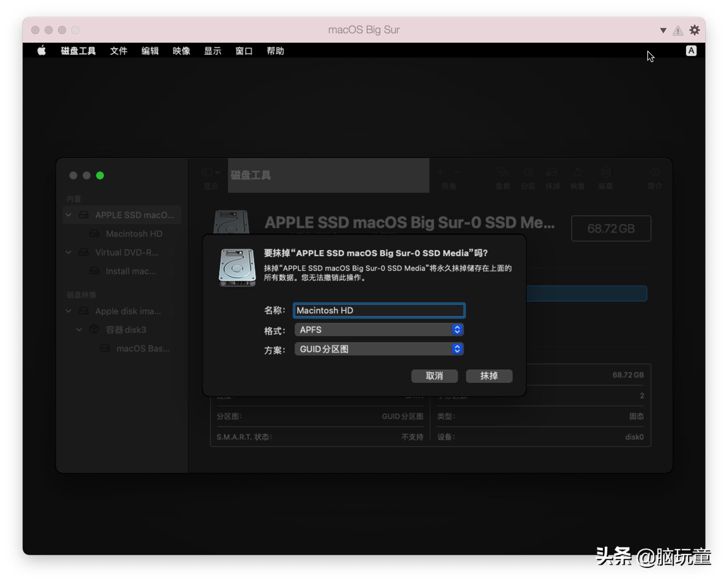The width and height of the screenshot is (728, 583).
Task: Click the 恢复 restore toolbar icon
Action: [x=577, y=173]
